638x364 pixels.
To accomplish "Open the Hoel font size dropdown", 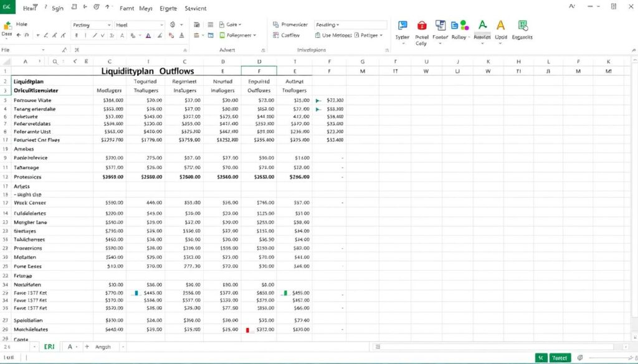I will click(161, 25).
